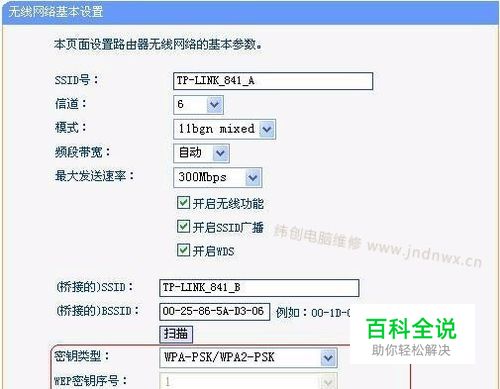Click the (桥接的)SSID input field TP-LINK_841_B

click(x=259, y=288)
